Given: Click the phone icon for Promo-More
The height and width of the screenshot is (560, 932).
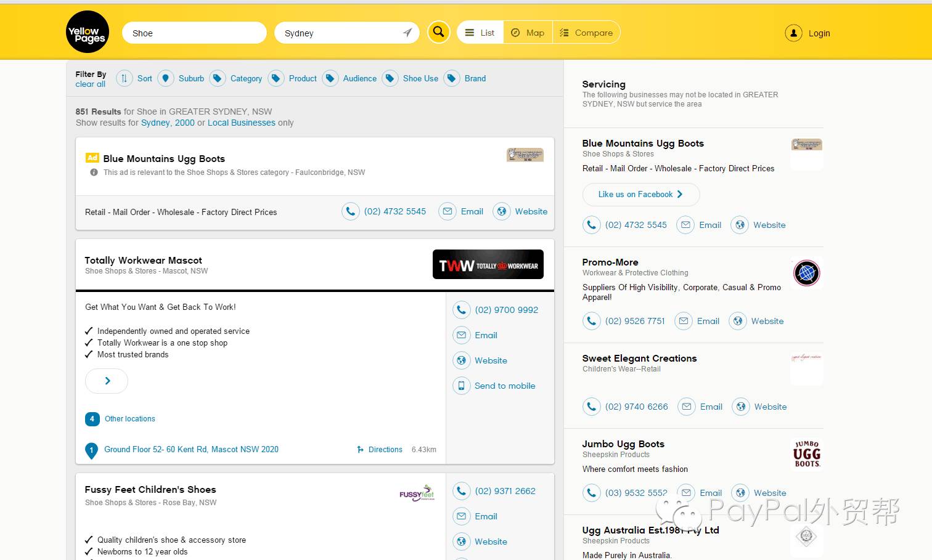Looking at the screenshot, I should pyautogui.click(x=591, y=321).
